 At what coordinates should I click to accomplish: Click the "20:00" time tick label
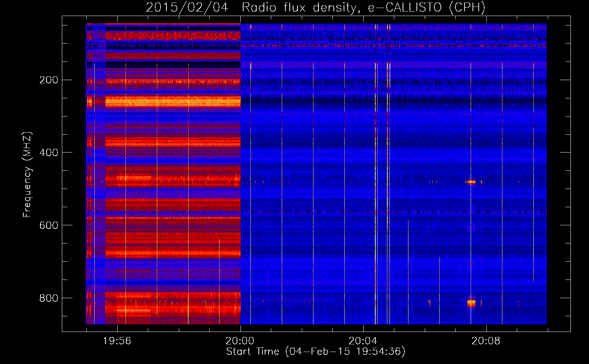point(240,341)
